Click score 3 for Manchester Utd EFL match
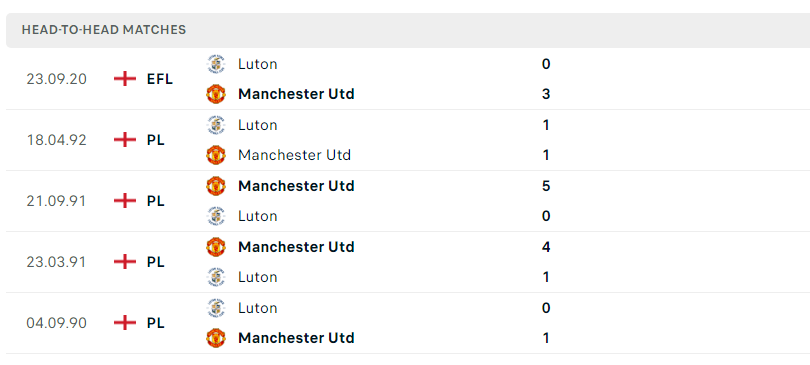This screenshot has height=365, width=810. (546, 94)
